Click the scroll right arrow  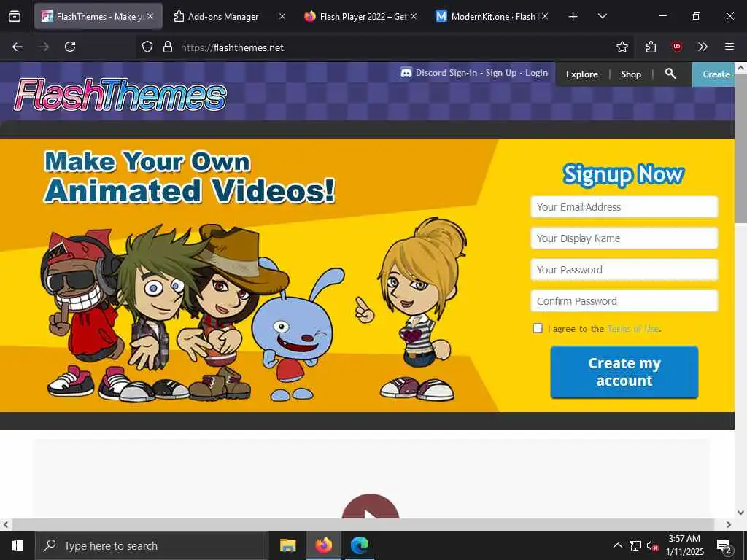coord(729,524)
